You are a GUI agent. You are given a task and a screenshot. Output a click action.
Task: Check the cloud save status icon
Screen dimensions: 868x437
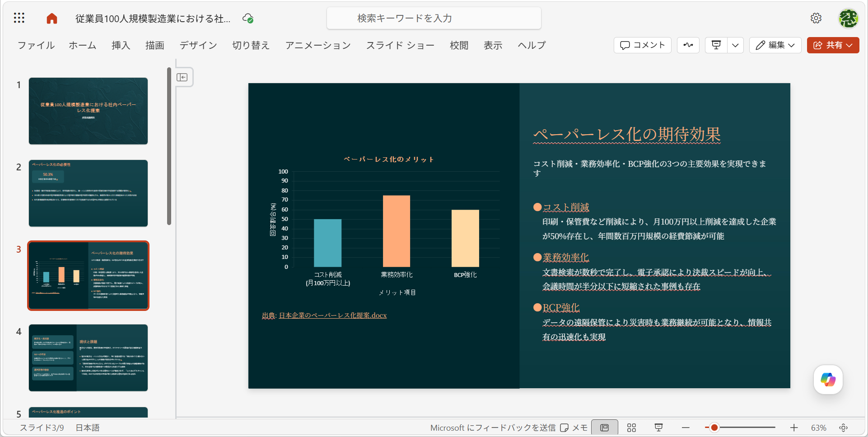click(x=248, y=18)
